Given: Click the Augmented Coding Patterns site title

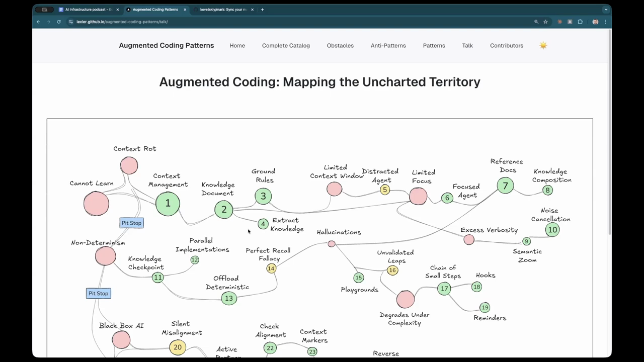Looking at the screenshot, I should pyautogui.click(x=167, y=45).
